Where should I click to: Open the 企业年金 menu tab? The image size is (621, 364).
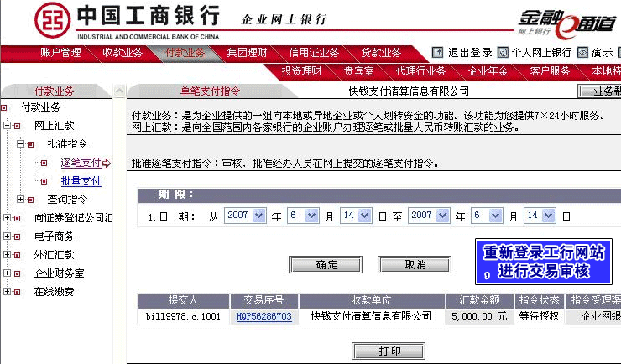(x=488, y=71)
